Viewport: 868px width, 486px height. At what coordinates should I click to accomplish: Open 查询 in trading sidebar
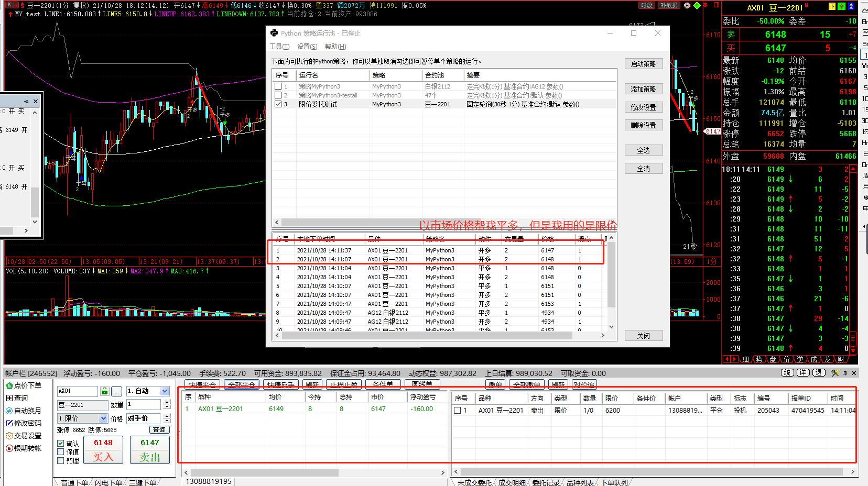(x=17, y=398)
